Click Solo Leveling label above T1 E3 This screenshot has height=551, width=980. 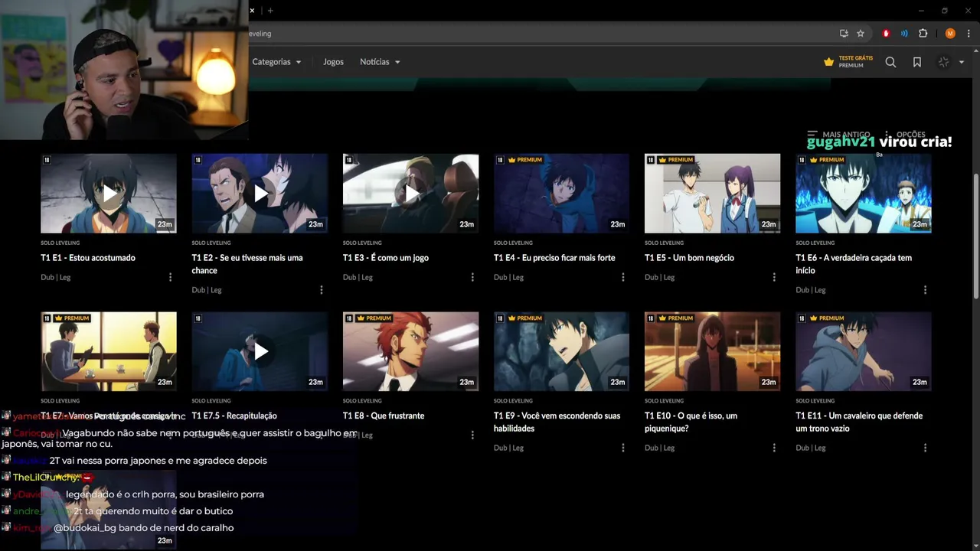[x=362, y=243]
